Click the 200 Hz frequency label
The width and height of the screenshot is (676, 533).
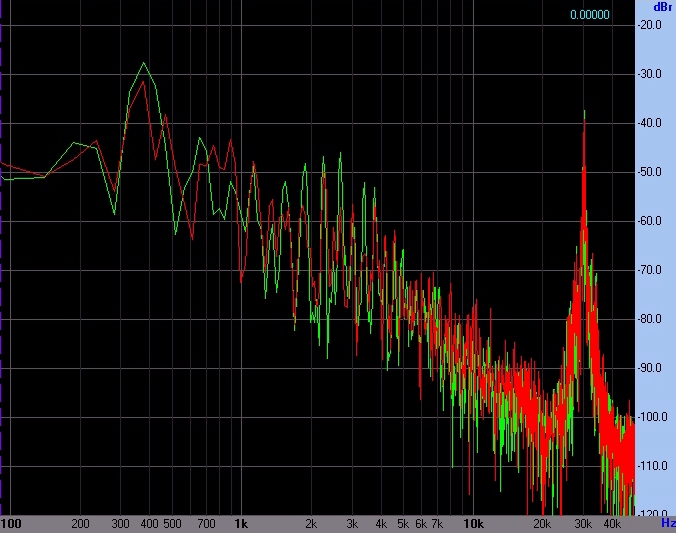coord(80,524)
